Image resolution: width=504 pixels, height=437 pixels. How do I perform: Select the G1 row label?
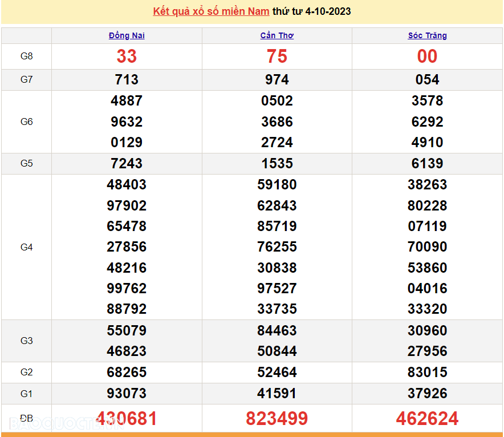click(x=26, y=393)
